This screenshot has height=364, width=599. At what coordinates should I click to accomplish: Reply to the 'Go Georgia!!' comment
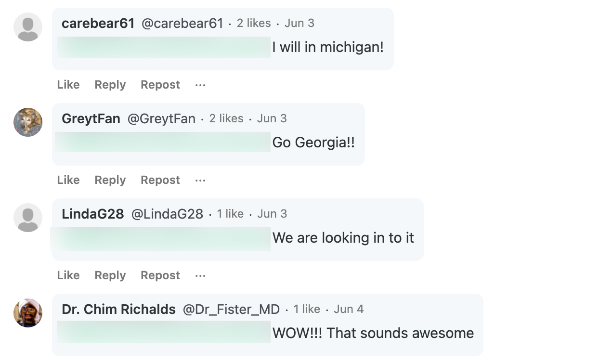pyautogui.click(x=110, y=180)
